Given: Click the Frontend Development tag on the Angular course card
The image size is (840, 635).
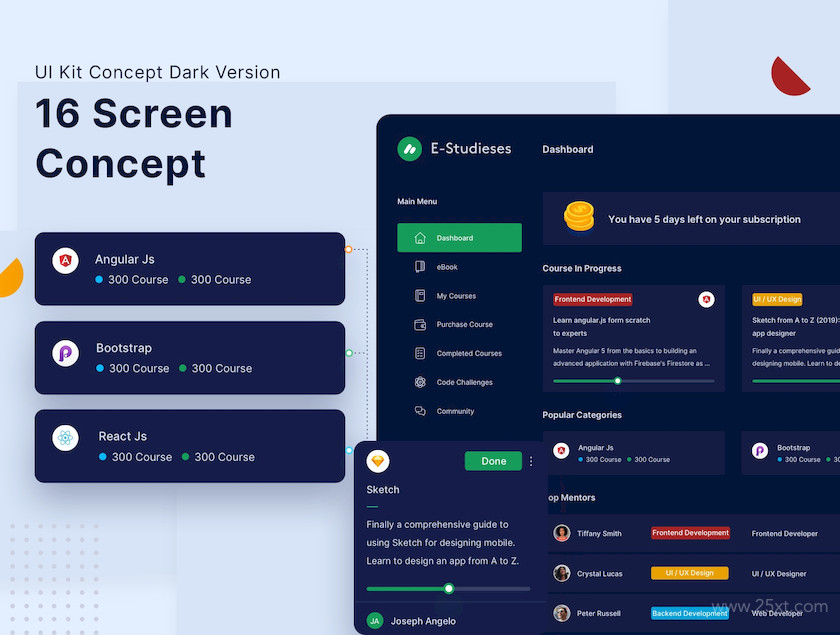Looking at the screenshot, I should pyautogui.click(x=592, y=299).
